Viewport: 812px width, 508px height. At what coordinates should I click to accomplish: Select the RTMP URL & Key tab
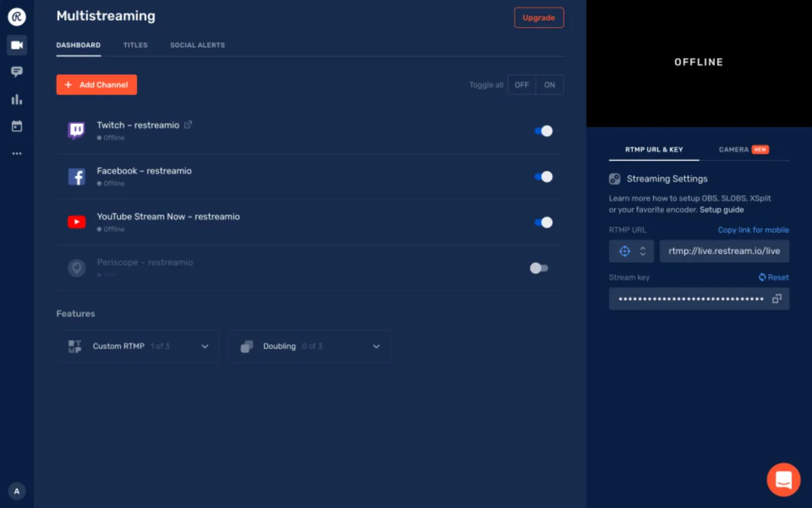tap(654, 150)
